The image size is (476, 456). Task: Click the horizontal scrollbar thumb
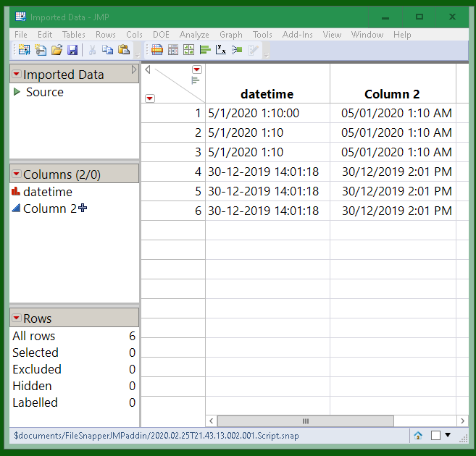pyautogui.click(x=305, y=421)
